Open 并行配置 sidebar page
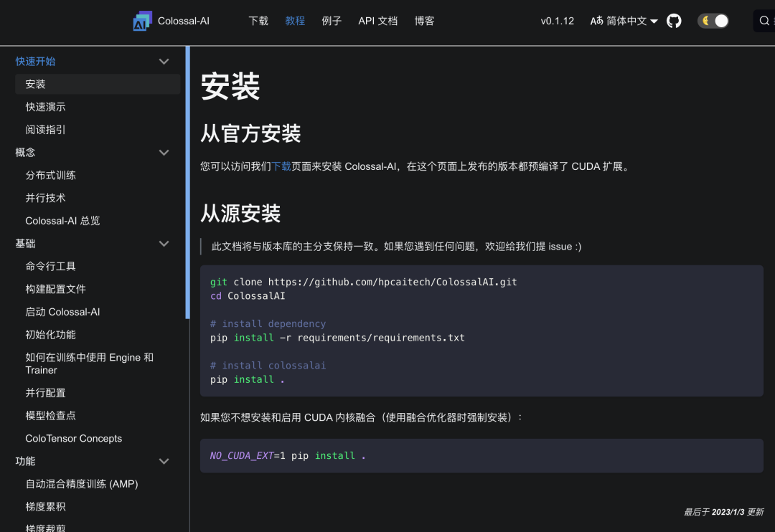 tap(45, 393)
